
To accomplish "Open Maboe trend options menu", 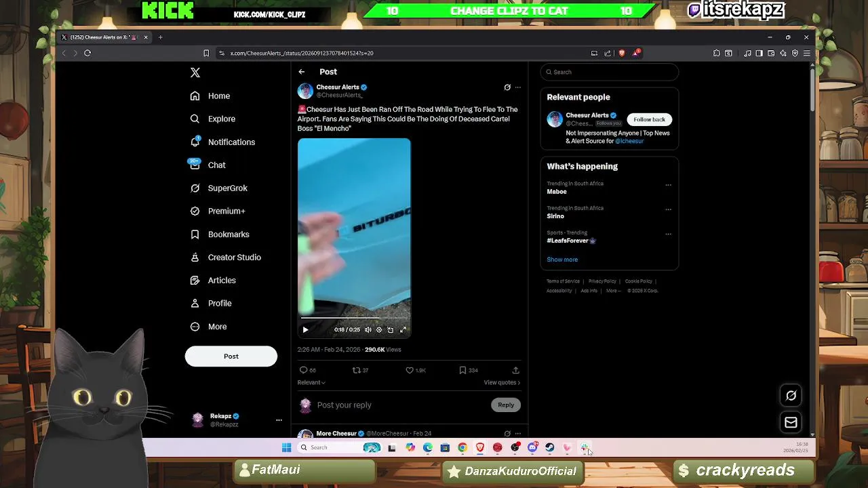I will tap(668, 185).
